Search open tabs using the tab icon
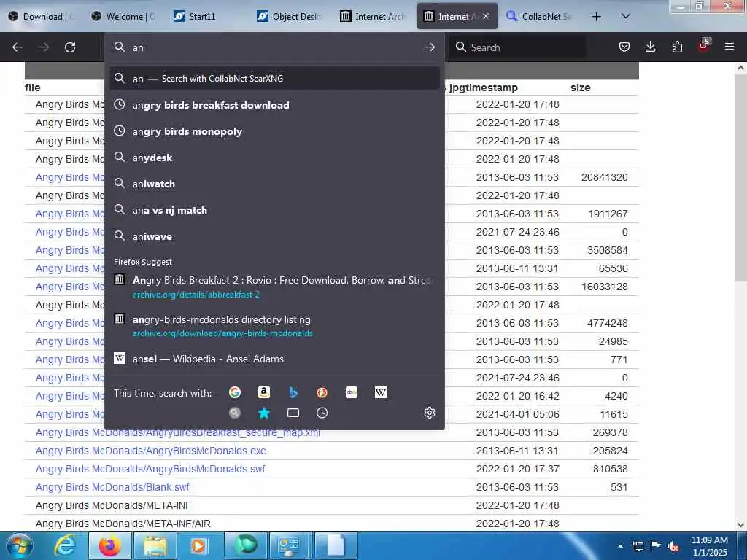Viewport: 747px width, 560px height. [x=293, y=413]
